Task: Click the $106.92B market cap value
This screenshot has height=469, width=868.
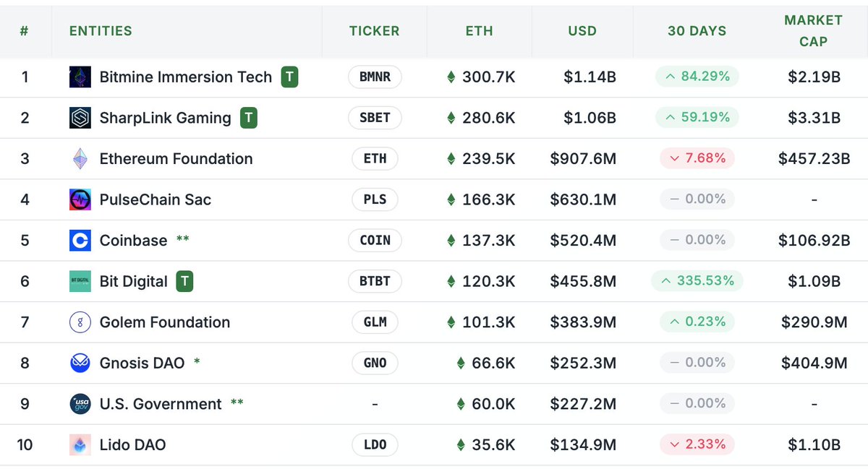Action: click(x=814, y=241)
